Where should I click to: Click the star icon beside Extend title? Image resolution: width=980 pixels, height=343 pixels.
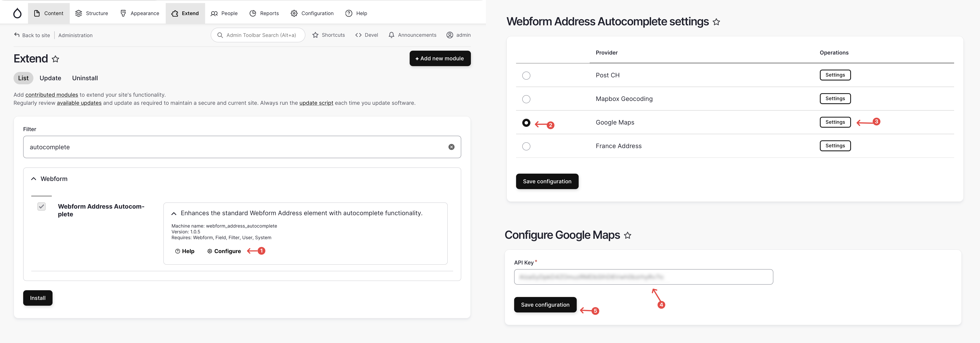[56, 59]
